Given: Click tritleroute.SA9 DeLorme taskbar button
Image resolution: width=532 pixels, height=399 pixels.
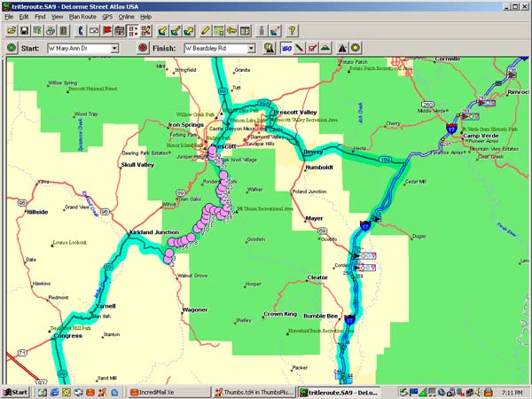Looking at the screenshot, I should (340, 393).
